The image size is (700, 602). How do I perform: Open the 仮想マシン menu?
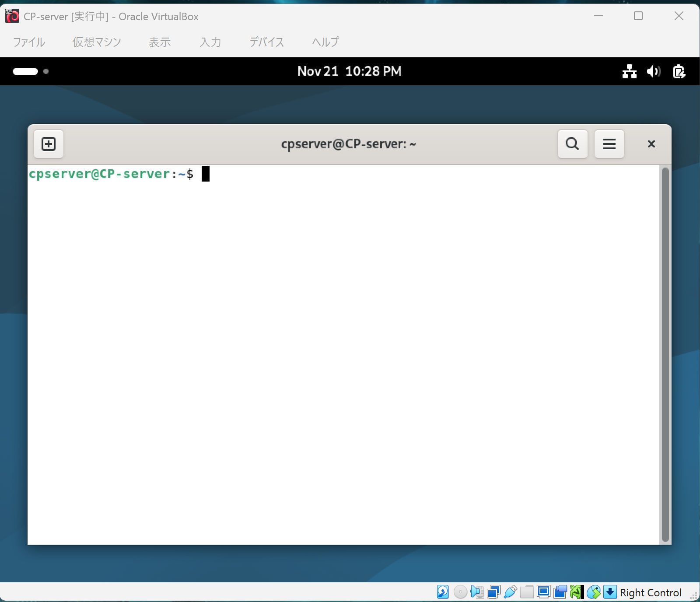click(x=97, y=42)
